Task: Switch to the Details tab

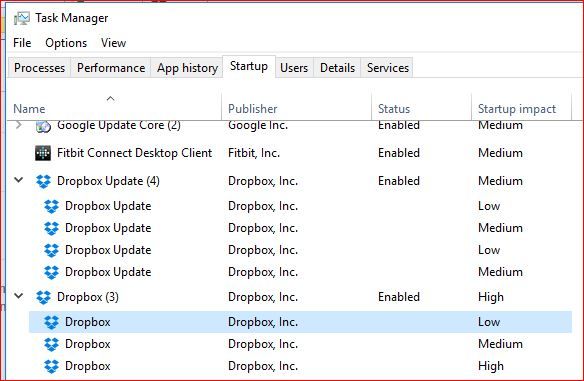Action: click(x=337, y=68)
